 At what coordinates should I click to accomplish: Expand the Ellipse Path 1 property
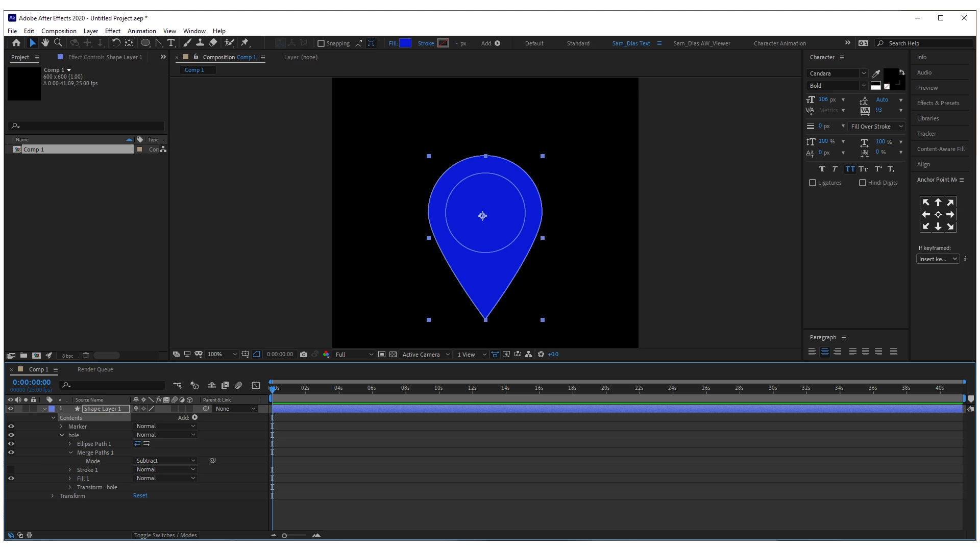[70, 444]
